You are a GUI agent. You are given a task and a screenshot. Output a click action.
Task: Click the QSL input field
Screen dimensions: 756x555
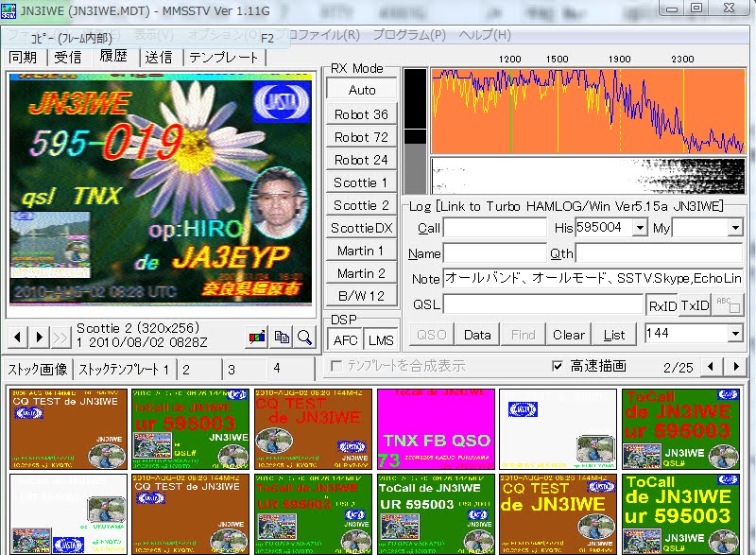coord(543,304)
